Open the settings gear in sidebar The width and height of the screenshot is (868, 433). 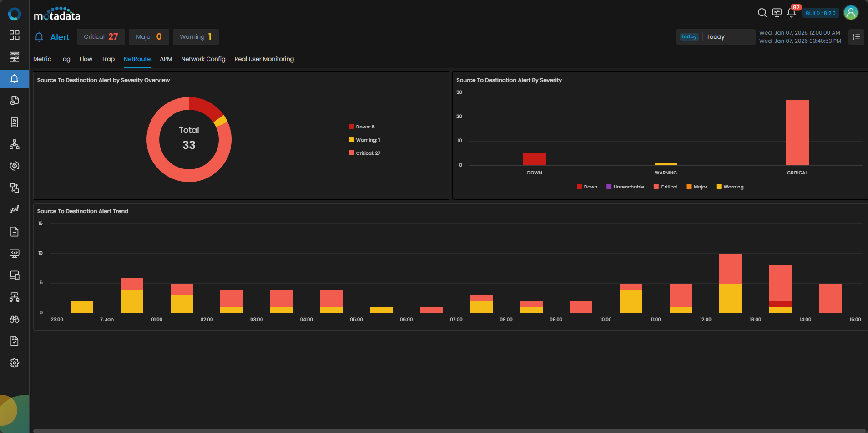pos(15,363)
